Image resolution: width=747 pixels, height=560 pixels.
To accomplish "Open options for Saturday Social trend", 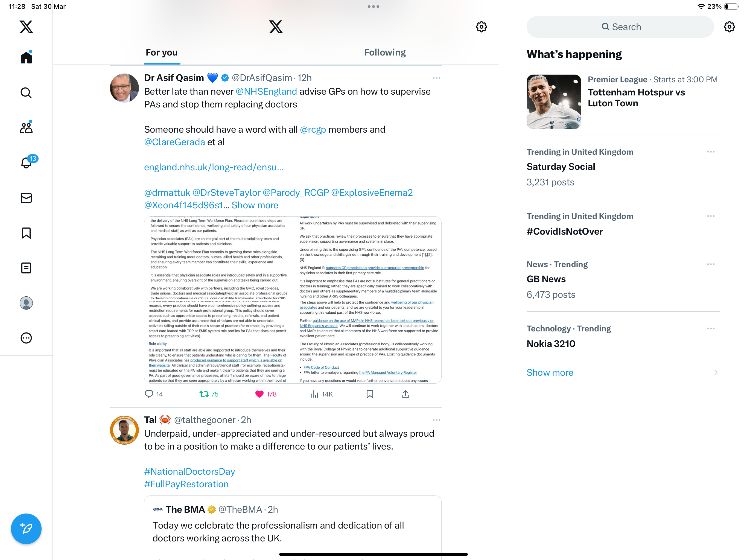I will [711, 152].
